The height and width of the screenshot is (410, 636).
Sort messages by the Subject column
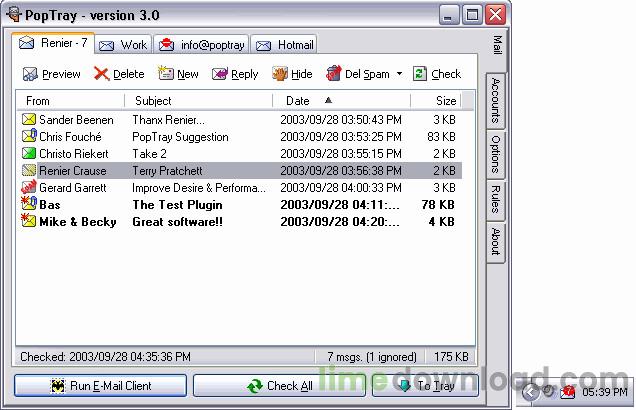tap(198, 101)
